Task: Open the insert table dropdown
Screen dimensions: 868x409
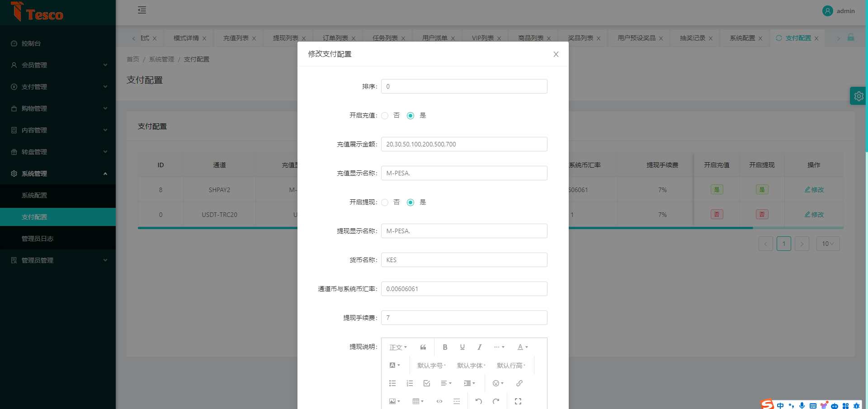Action: pyautogui.click(x=418, y=401)
